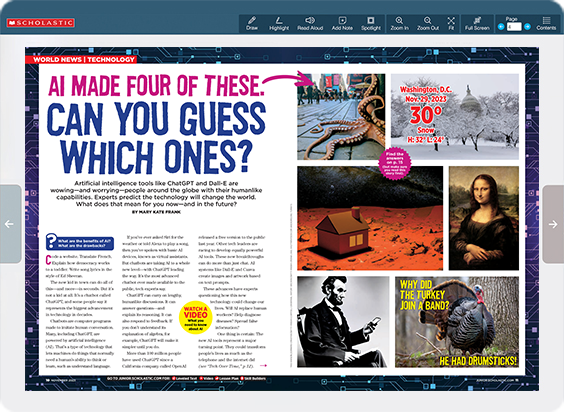
Task: Click the Lincoln holding phone image
Action: click(343, 322)
